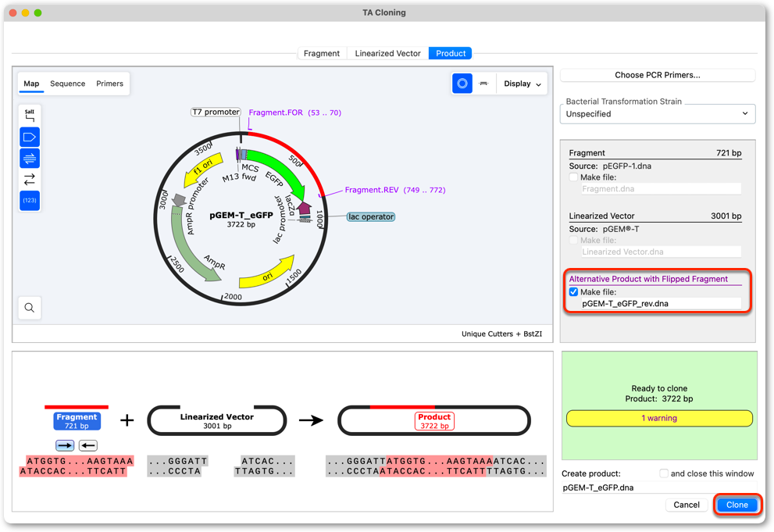The image size is (774, 532).
Task: Select reverse fragment orientation arrow
Action: (x=87, y=445)
